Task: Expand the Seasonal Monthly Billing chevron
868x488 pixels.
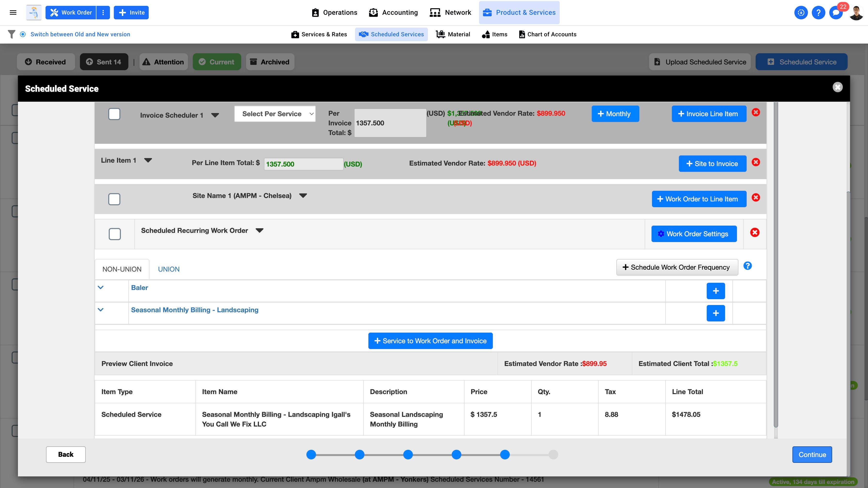Action: [x=101, y=310]
